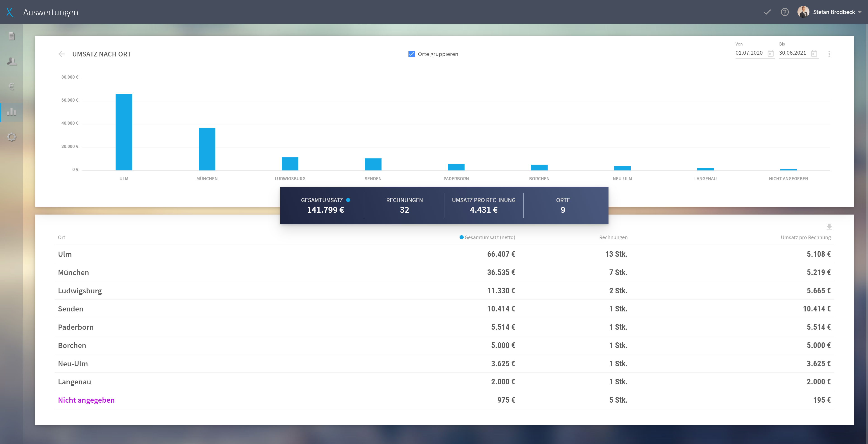Viewport: 868px width, 444px height.
Task: Click the NICHT ANGEGEBEN axis label
Action: [788, 179]
